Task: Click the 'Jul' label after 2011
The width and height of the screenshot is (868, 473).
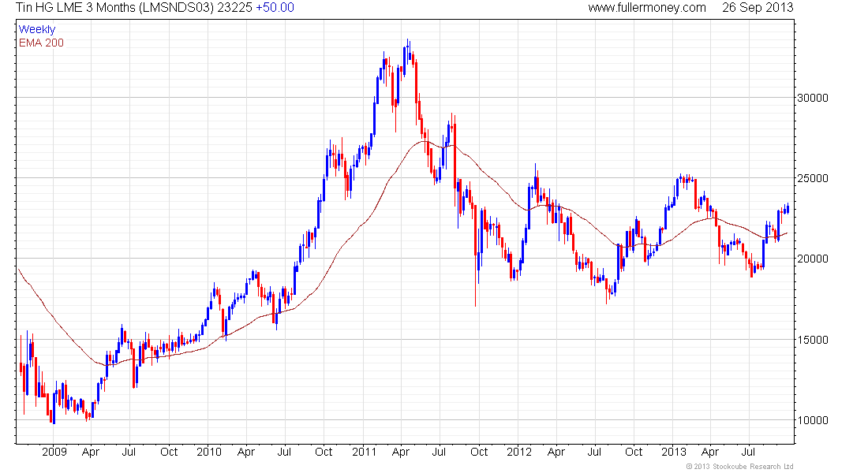Action: (439, 452)
